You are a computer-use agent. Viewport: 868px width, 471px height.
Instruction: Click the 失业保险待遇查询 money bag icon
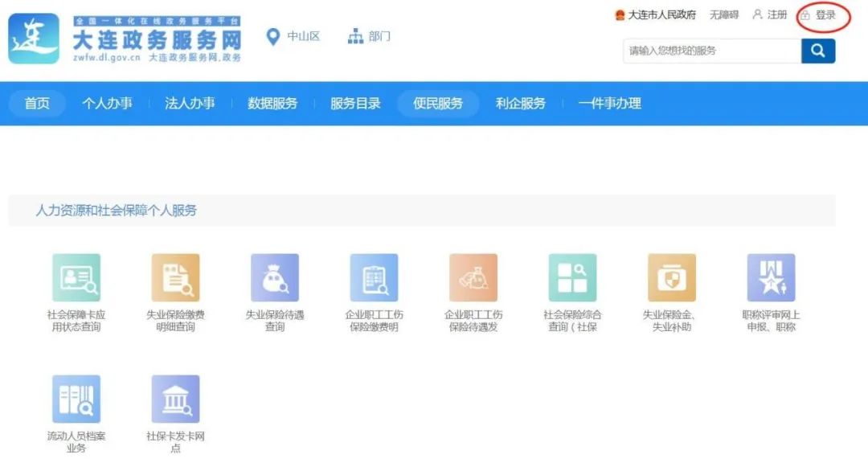coord(275,278)
